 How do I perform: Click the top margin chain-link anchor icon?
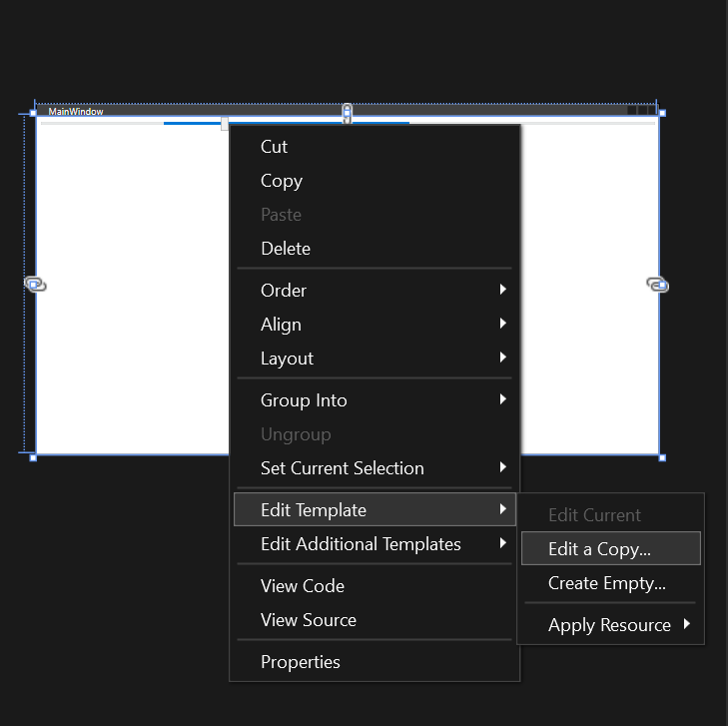tap(347, 114)
